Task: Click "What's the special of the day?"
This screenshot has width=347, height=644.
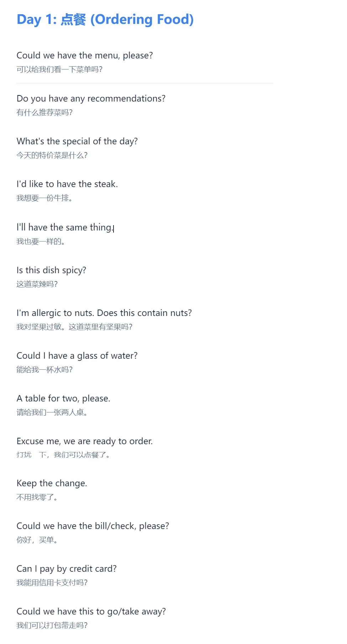Action: (x=77, y=141)
